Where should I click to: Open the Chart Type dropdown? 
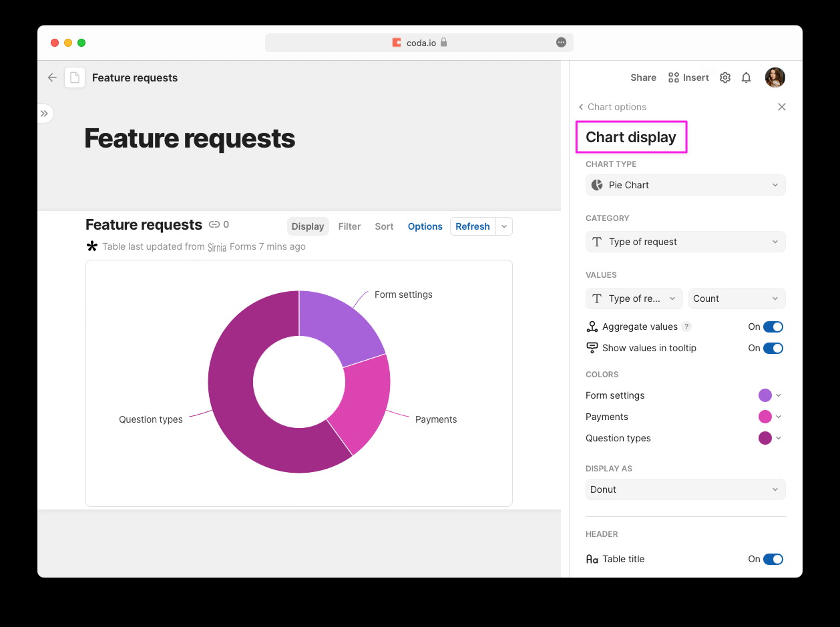point(685,185)
